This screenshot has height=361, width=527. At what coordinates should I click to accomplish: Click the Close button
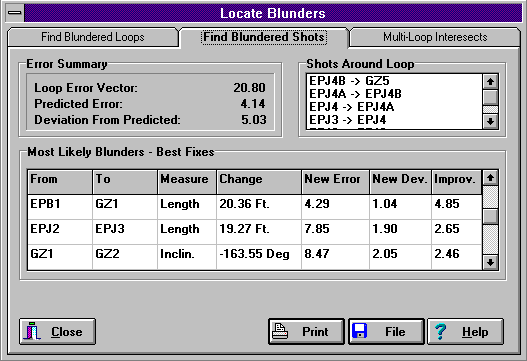(x=57, y=332)
